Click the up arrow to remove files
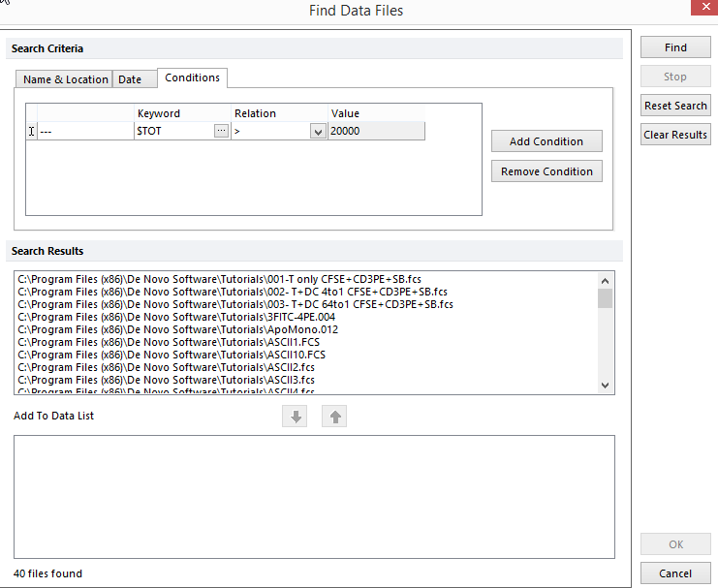The width and height of the screenshot is (718, 588). pyautogui.click(x=333, y=417)
